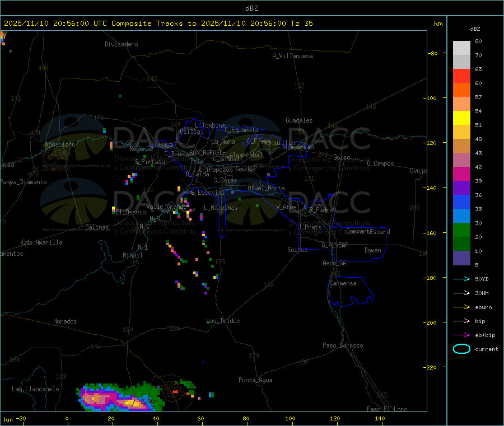Click the El_Desvio map label
The height and width of the screenshot is (426, 504).
(x=130, y=212)
